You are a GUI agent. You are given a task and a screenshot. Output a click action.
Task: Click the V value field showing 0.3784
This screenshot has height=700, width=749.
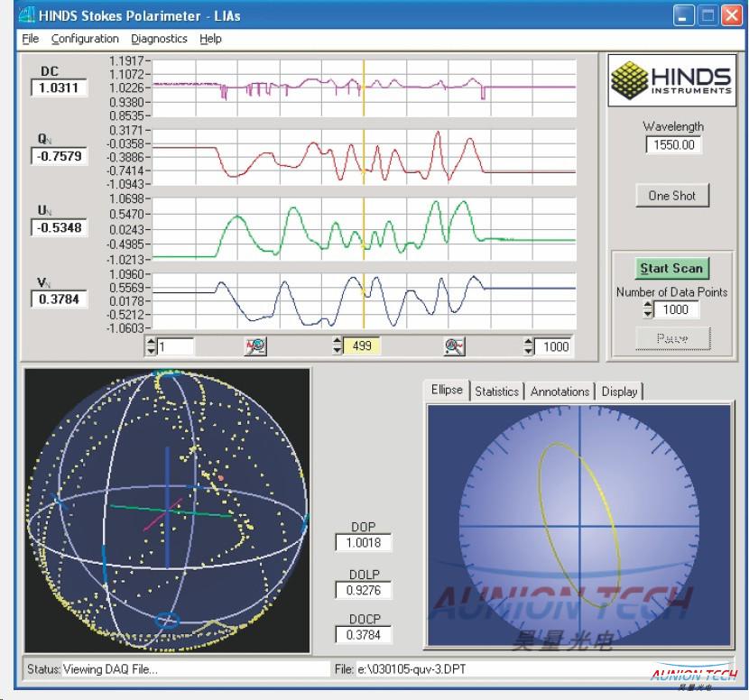click(x=59, y=299)
